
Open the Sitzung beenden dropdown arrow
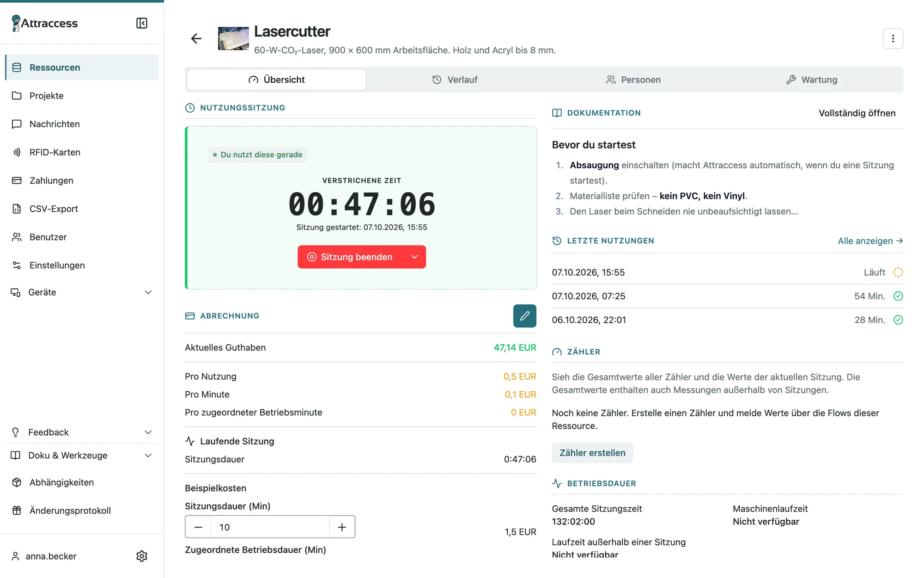pyautogui.click(x=414, y=257)
